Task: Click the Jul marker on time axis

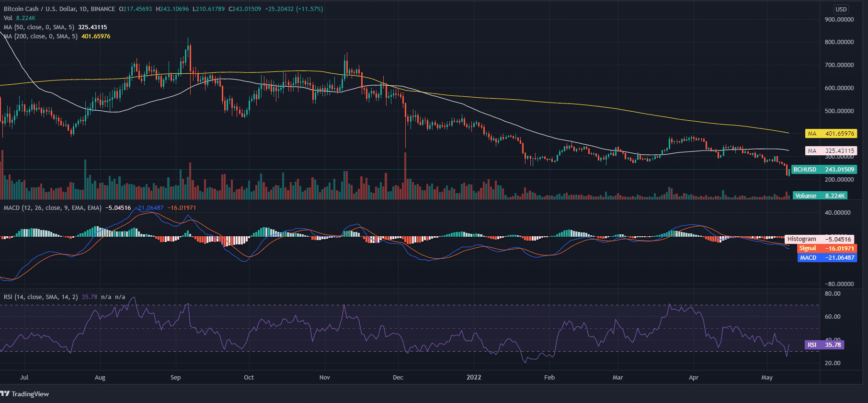Action: point(24,378)
